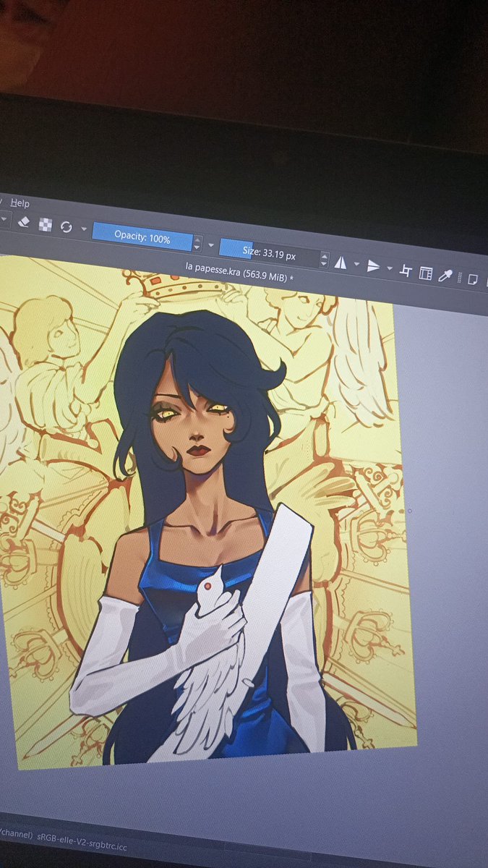Image resolution: width=488 pixels, height=868 pixels.
Task: Toggle wrap-around mode icon
Action: tap(406, 271)
